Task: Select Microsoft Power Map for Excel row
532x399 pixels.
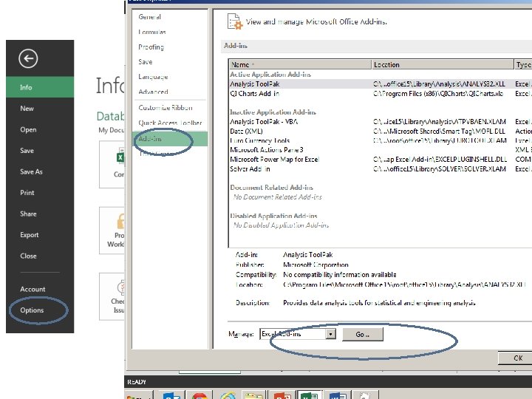Action: (x=381, y=159)
